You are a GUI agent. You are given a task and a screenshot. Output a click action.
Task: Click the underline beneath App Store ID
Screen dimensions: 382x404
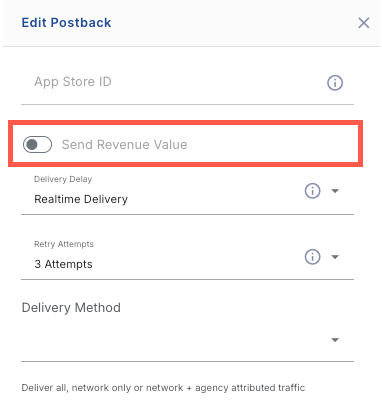pyautogui.click(x=187, y=104)
